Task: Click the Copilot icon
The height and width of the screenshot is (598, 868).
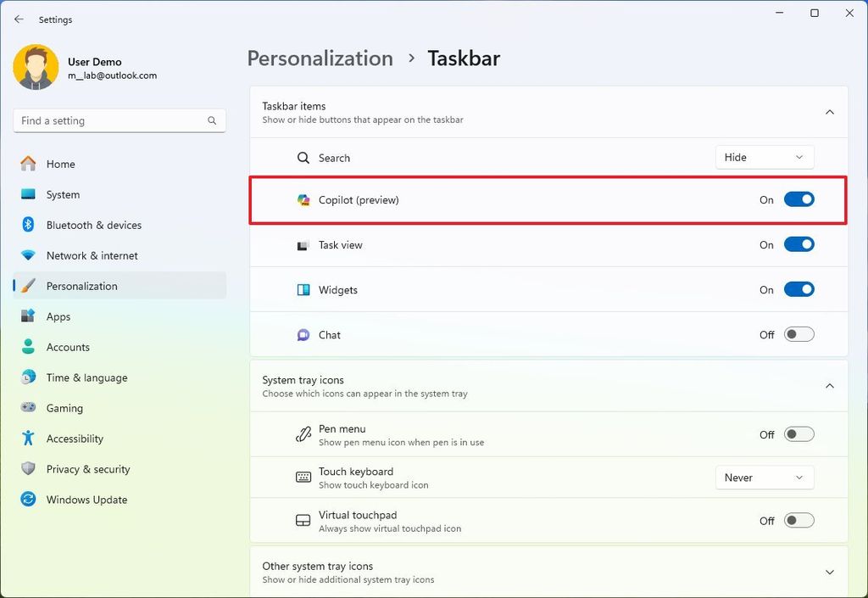Action: 302,200
